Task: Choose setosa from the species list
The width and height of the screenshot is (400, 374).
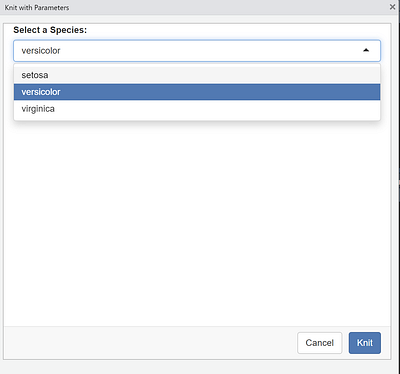Action: point(197,75)
